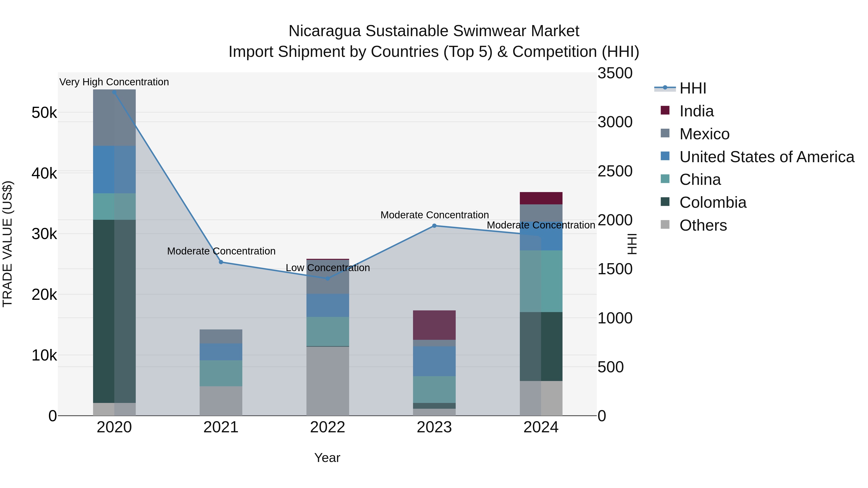The width and height of the screenshot is (868, 488).
Task: Toggle the Others legend entry
Action: point(694,225)
